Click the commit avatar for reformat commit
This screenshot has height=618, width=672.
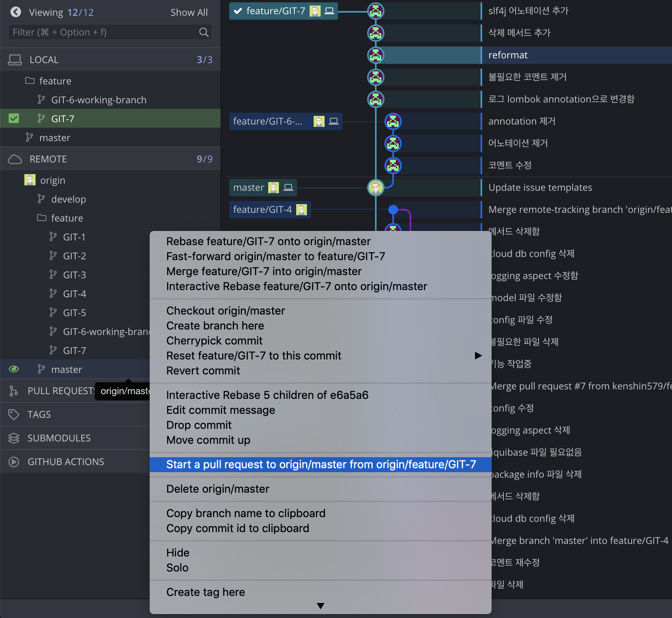click(376, 55)
